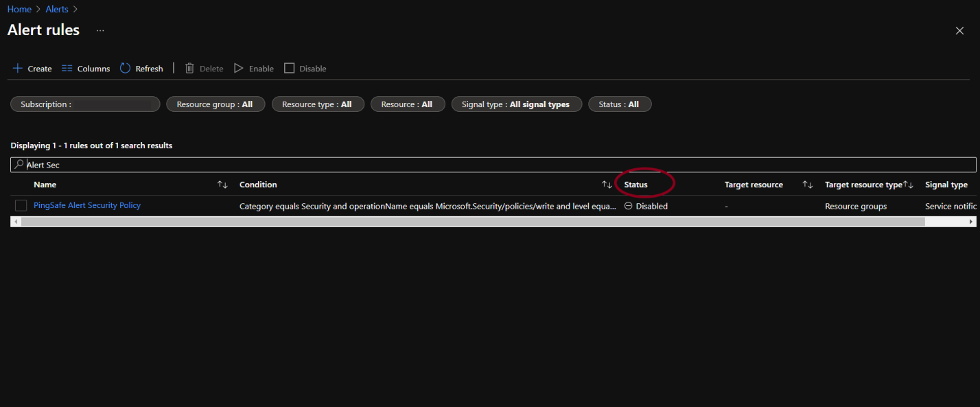Open Signal type filter pill
Viewport: 980px width, 407px height.
coord(516,104)
